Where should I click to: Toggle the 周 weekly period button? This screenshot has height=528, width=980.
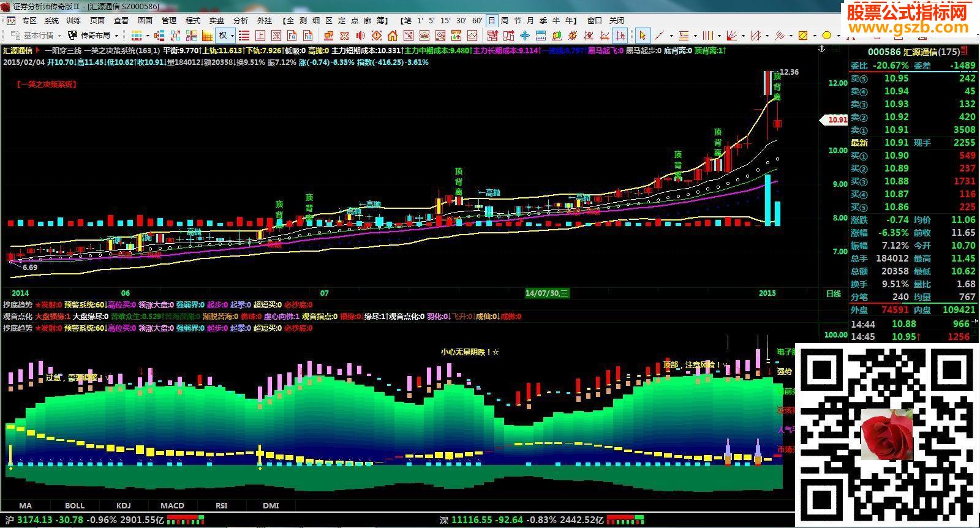coord(504,20)
